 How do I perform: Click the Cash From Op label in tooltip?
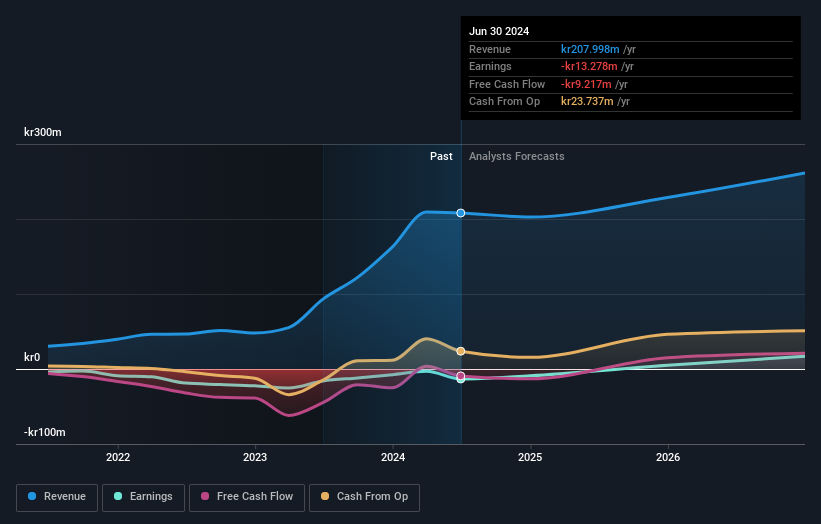[504, 102]
